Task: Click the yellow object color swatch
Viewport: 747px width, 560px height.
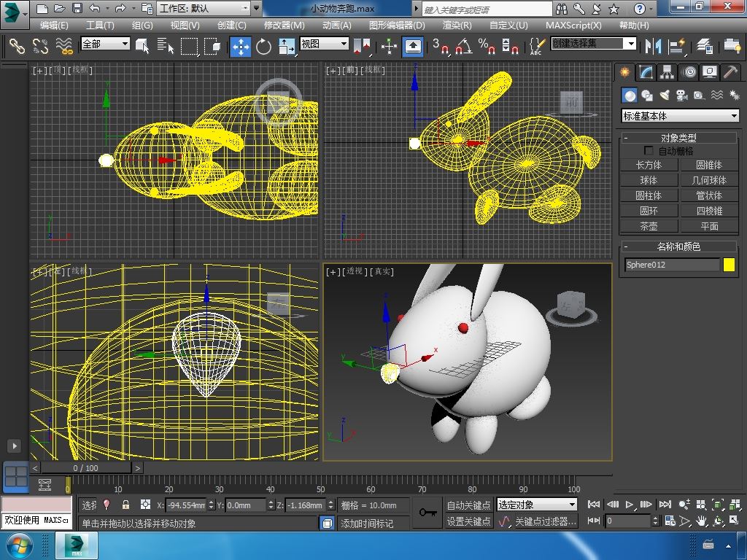Action: pyautogui.click(x=729, y=265)
